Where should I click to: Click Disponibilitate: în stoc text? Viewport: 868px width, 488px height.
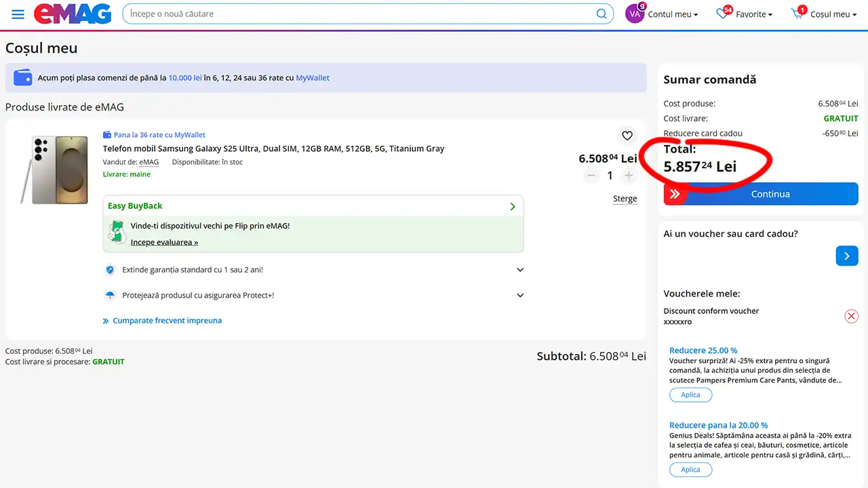[207, 162]
